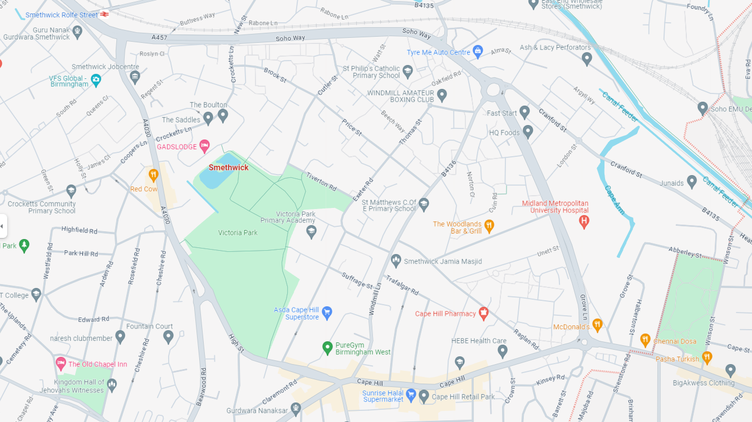Select the GADSLODGE hotel marker
The height and width of the screenshot is (422, 752).
[x=204, y=146]
